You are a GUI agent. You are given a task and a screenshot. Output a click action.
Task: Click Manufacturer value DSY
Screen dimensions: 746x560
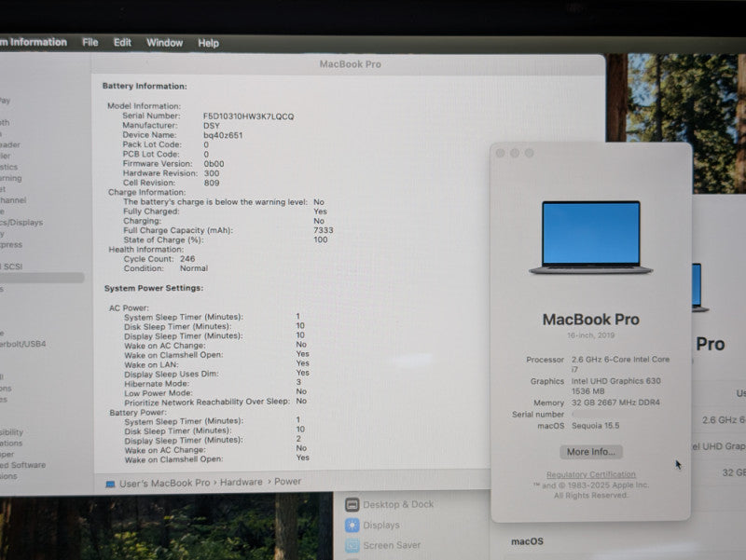coord(212,126)
